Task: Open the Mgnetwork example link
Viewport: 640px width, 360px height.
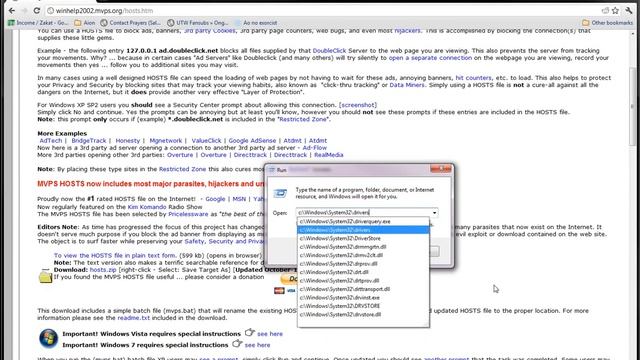Action: pos(166,140)
